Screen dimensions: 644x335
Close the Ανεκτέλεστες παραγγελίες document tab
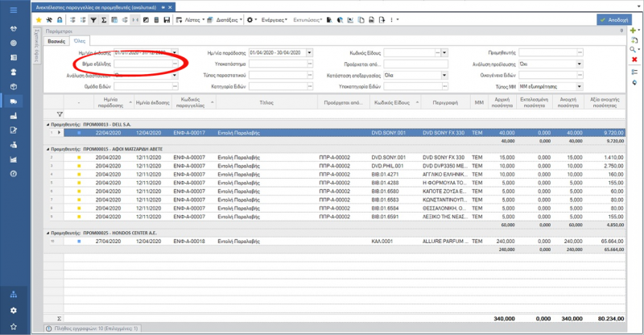[170, 7]
